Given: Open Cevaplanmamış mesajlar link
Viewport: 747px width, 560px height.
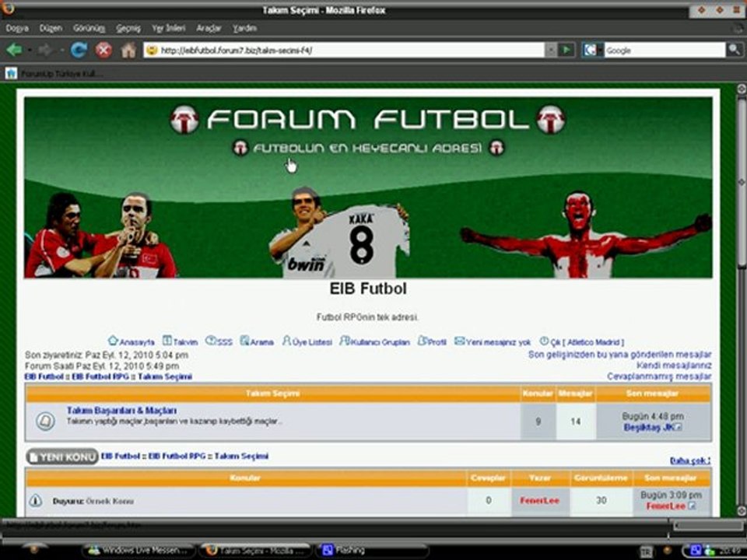Looking at the screenshot, I should pos(659,376).
